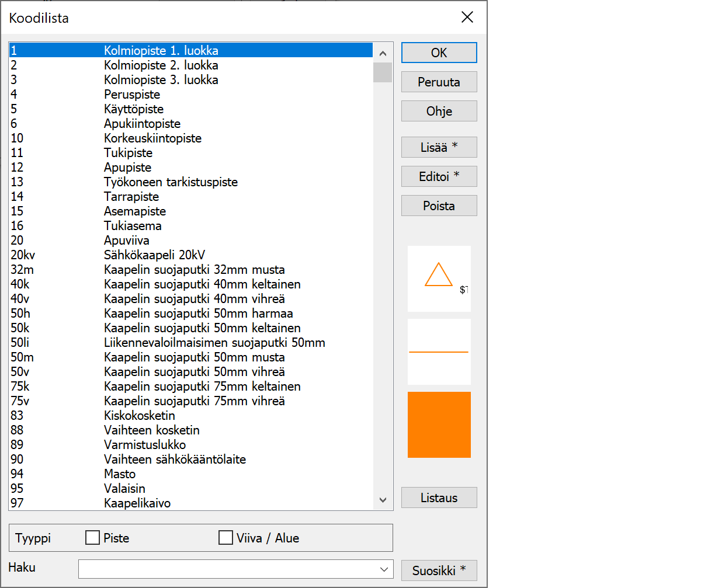Add a new code with Lisää

click(439, 147)
